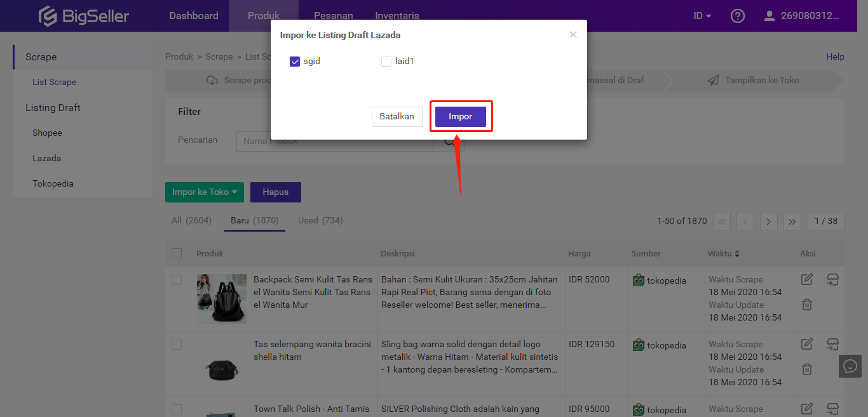Click the Backpack Semi Kulit product name
This screenshot has width=868, height=417.
tap(313, 293)
